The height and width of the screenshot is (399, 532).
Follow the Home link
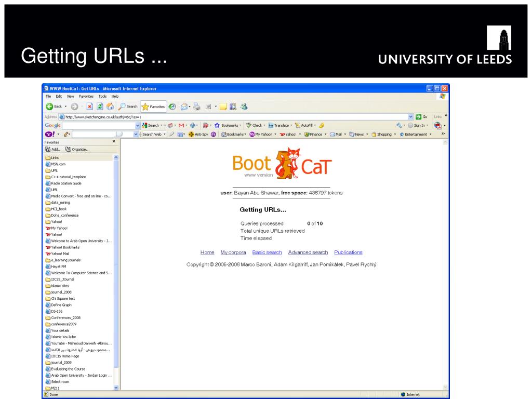(207, 252)
